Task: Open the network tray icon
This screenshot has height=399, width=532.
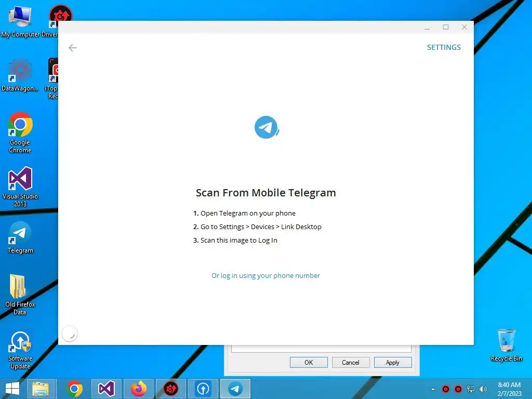Action: pyautogui.click(x=471, y=389)
